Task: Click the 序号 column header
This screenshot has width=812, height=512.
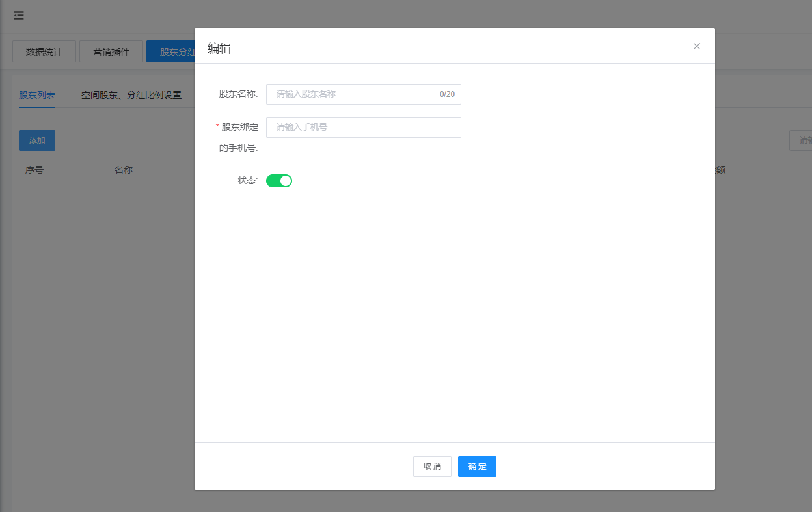Action: 34,170
